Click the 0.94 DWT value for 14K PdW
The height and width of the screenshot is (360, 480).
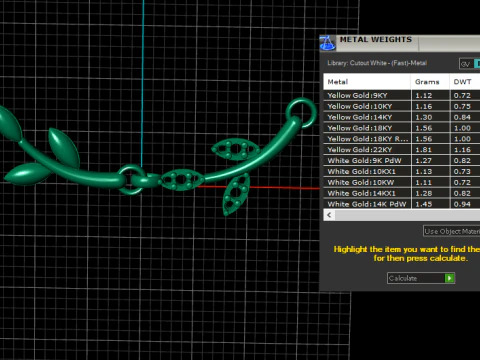[462, 204]
